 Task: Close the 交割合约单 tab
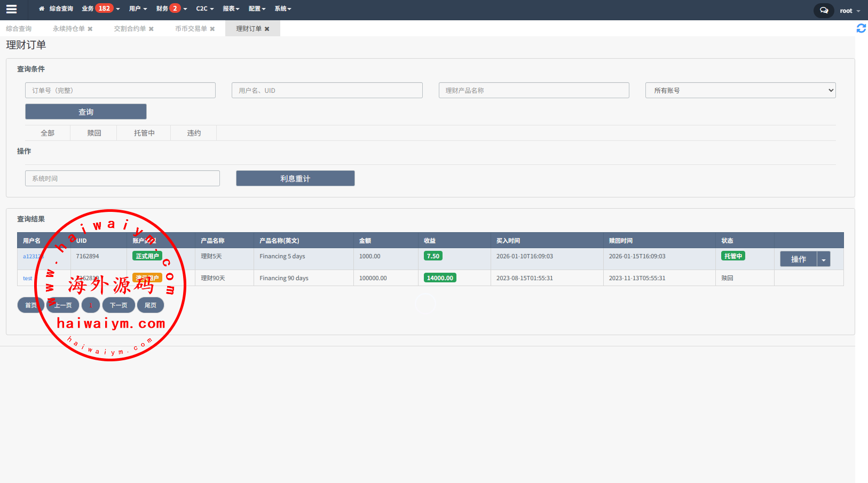[151, 29]
